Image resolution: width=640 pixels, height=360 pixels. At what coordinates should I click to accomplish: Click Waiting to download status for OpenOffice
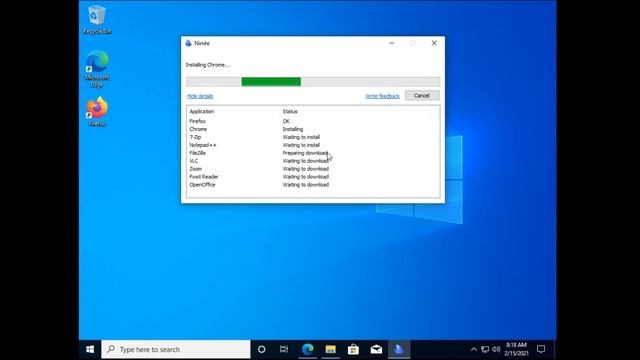pyautogui.click(x=306, y=185)
